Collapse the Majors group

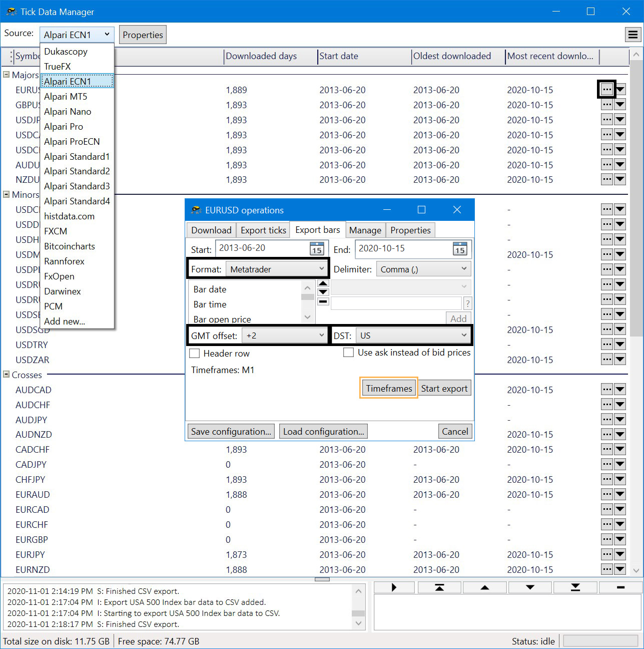7,75
